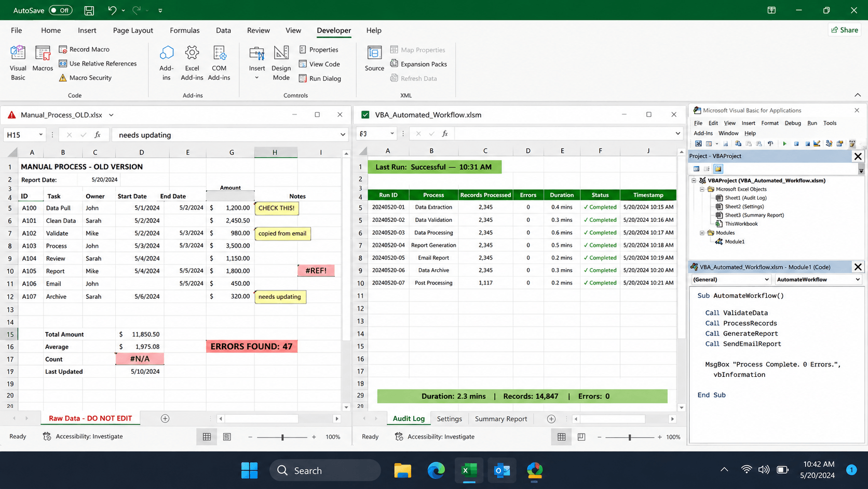Click Insert Function icon in Manual_Process_OLD
Screen dimensions: 868x489
(x=98, y=135)
